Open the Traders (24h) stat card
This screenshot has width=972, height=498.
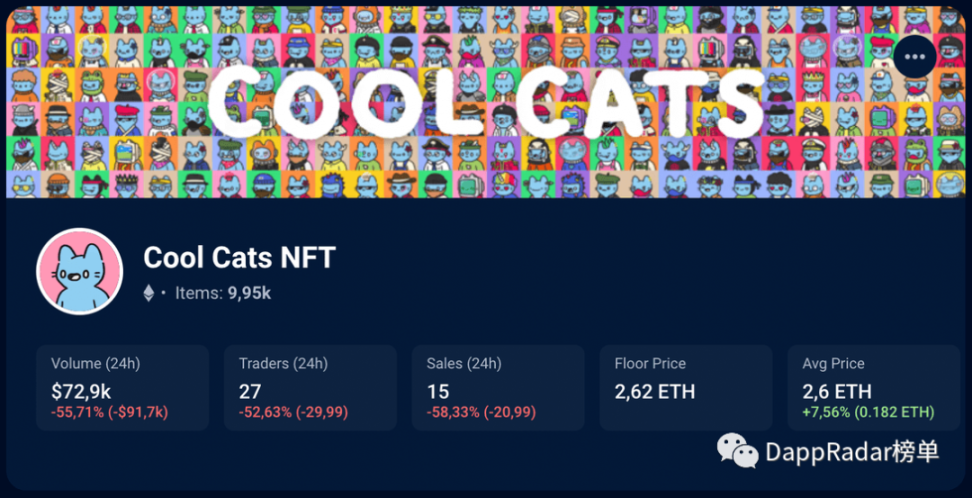pyautogui.click(x=310, y=388)
